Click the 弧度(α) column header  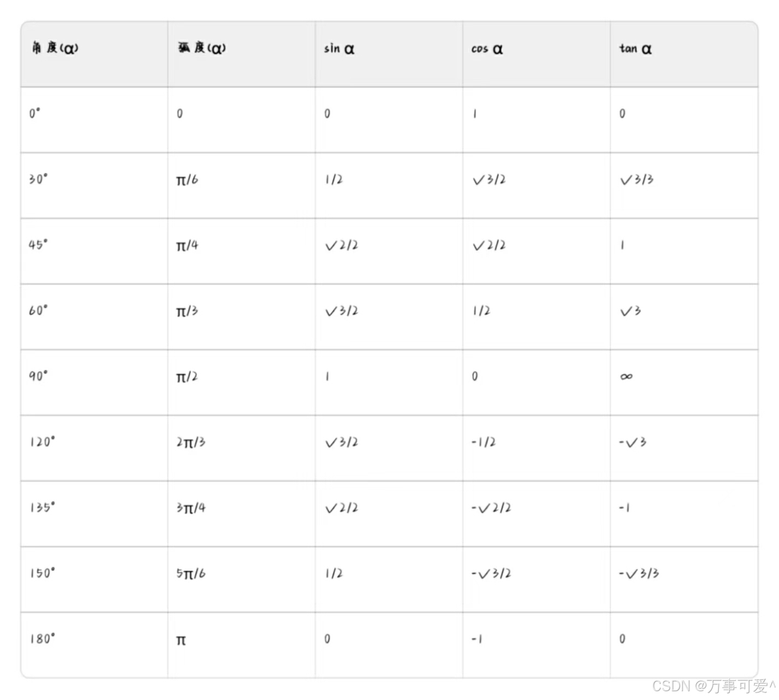202,48
